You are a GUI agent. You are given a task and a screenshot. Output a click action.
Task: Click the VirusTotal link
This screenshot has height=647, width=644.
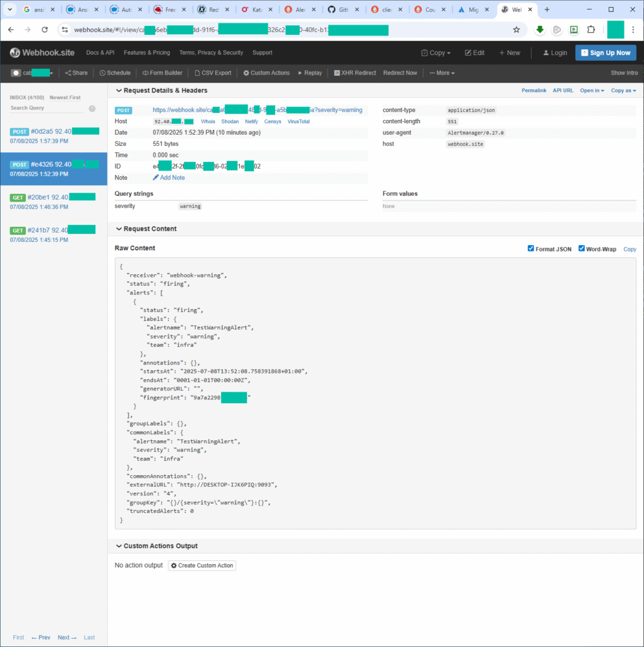299,122
